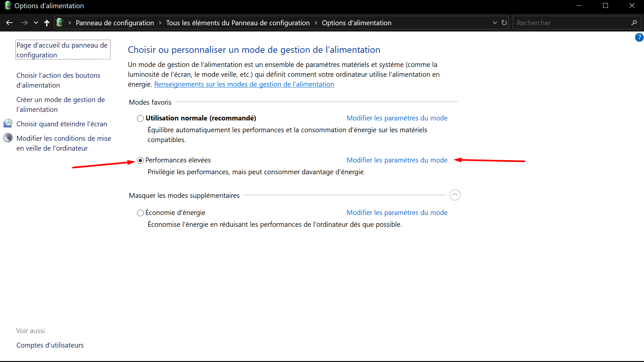This screenshot has height=362, width=644.
Task: Go forward with the right arrow
Action: [x=24, y=23]
